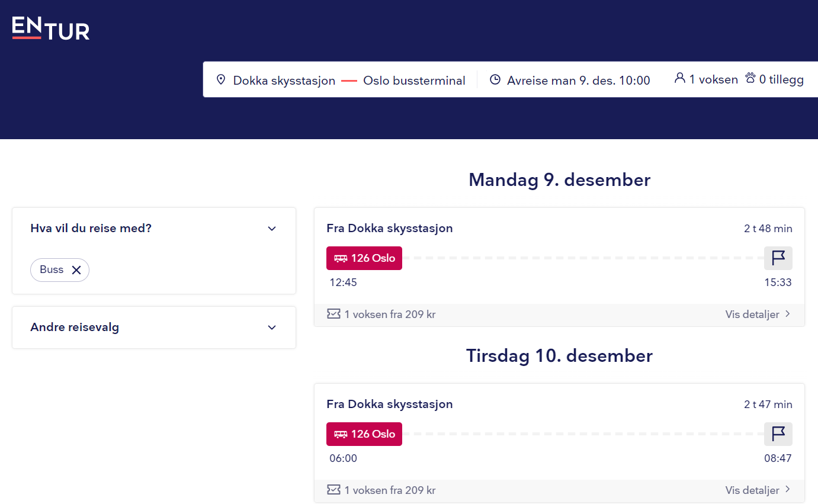Click the clock icon beside Avreise
Viewport: 818px width, 504px height.
pyautogui.click(x=495, y=80)
